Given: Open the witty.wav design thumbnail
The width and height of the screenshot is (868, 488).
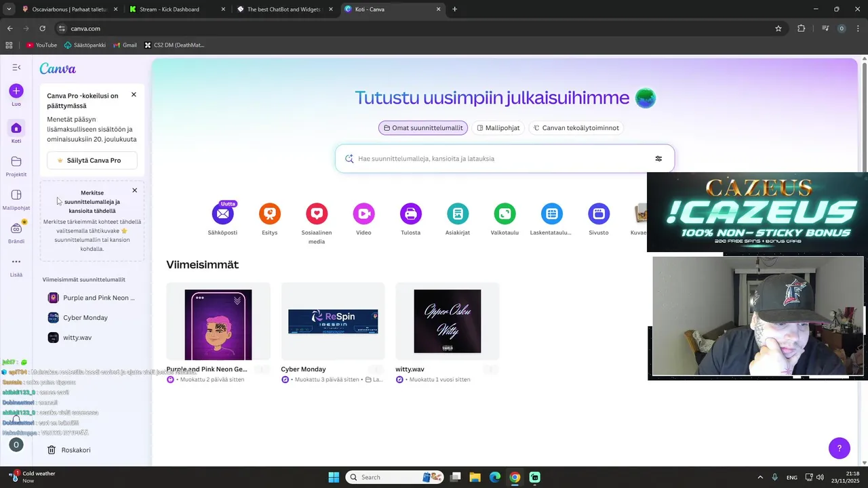Looking at the screenshot, I should (x=448, y=321).
